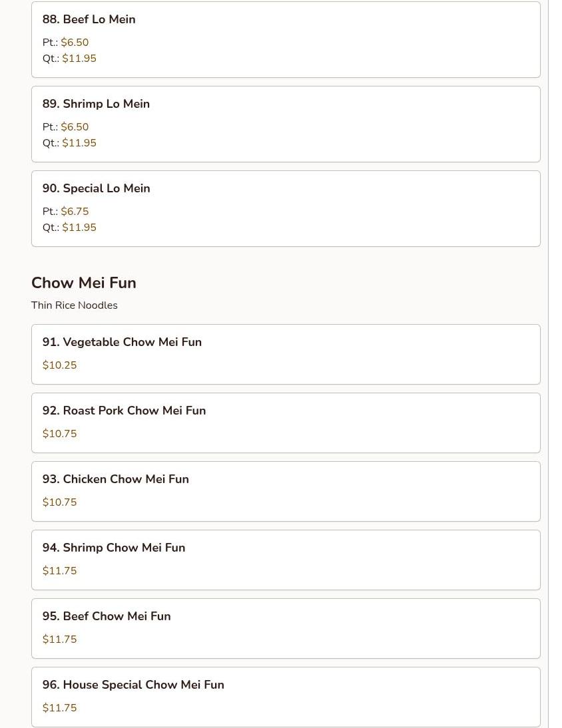Viewport: 562px width, 728px height.
Task: Open 95. Beef Chow Mei Fun card
Action: click(107, 616)
